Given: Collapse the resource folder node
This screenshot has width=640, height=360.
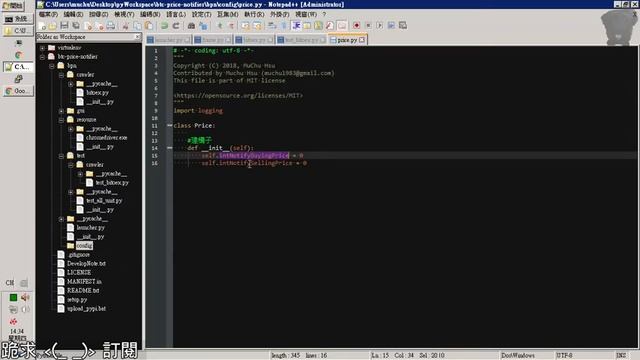Looking at the screenshot, I should click(x=61, y=120).
